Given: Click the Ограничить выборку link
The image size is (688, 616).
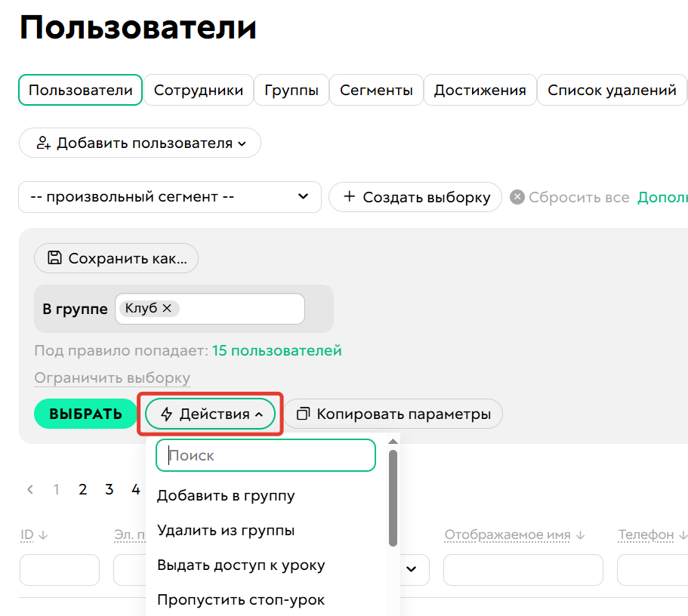Looking at the screenshot, I should pyautogui.click(x=111, y=377).
